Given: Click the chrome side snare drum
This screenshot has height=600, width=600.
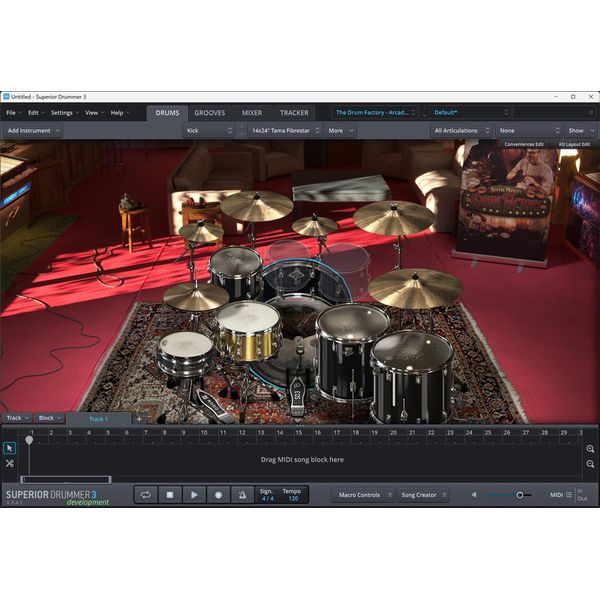Looking at the screenshot, I should (x=186, y=353).
